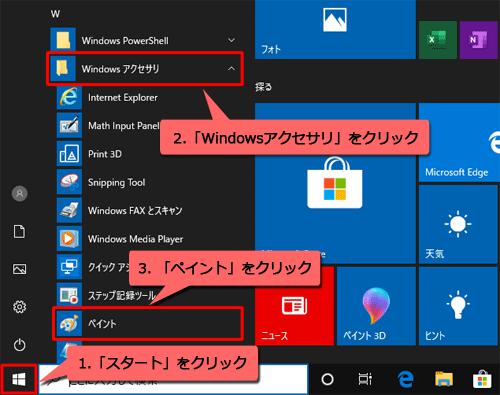This screenshot has width=500, height=395.
Task: Open Documents from the Start sidebar
Action: (x=19, y=231)
